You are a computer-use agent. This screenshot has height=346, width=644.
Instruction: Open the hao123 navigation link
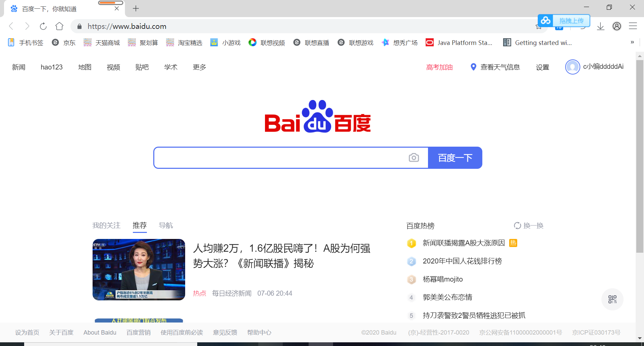pyautogui.click(x=52, y=67)
